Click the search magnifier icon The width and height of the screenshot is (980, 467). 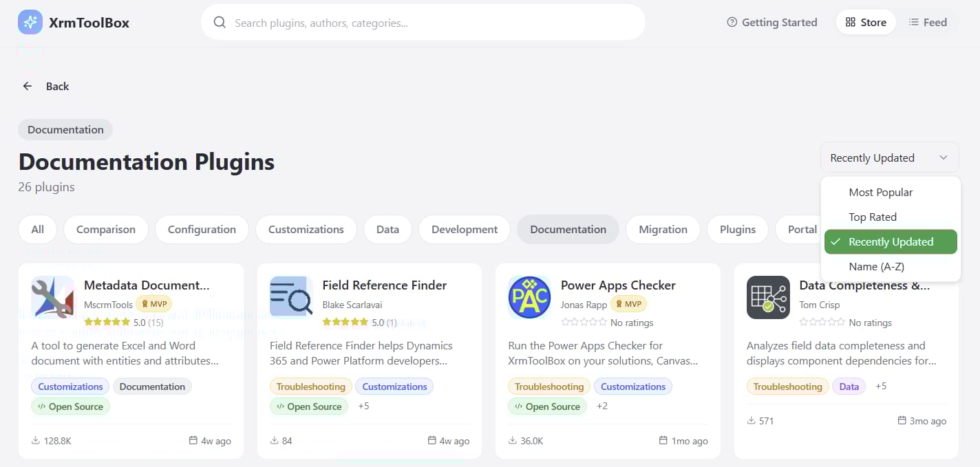(220, 23)
